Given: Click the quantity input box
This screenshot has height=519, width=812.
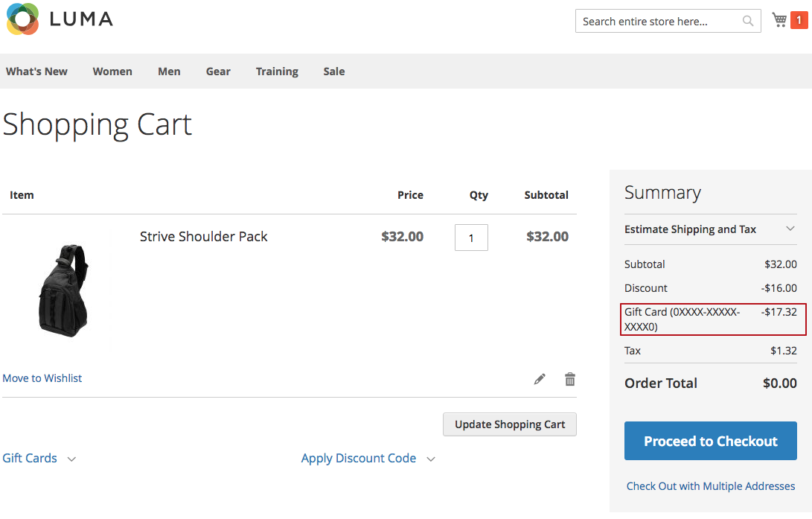Looking at the screenshot, I should click(x=471, y=238).
